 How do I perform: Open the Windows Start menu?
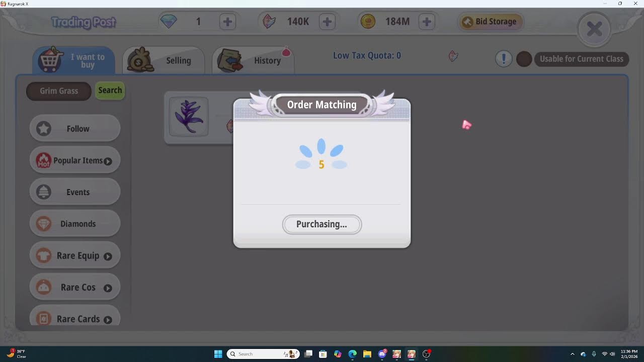click(x=218, y=354)
